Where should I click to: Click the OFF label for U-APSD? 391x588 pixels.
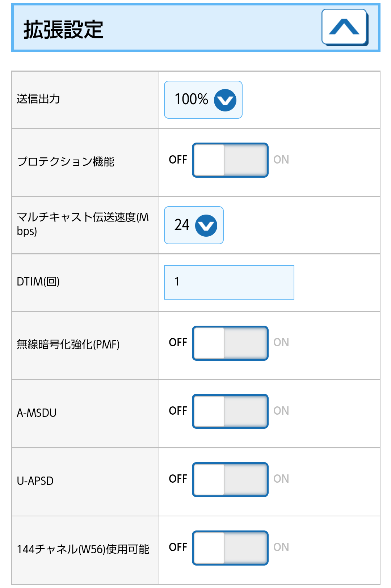pos(178,479)
